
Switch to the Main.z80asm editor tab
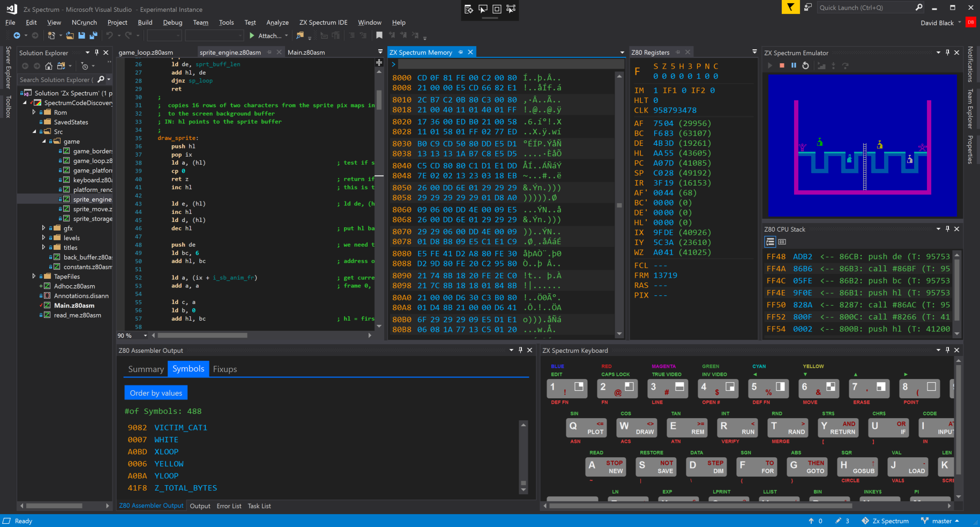306,53
